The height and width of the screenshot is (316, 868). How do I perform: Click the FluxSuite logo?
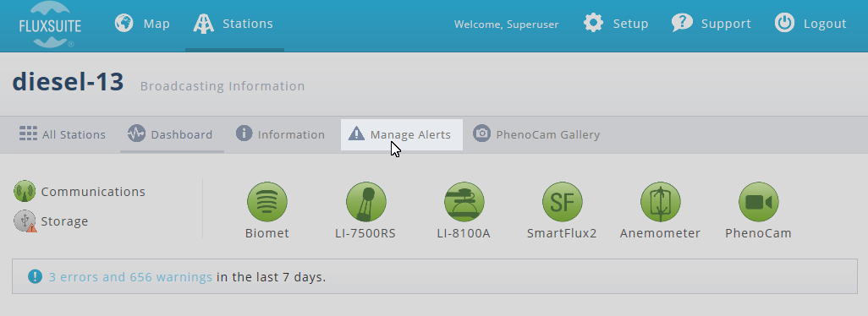coord(50,25)
